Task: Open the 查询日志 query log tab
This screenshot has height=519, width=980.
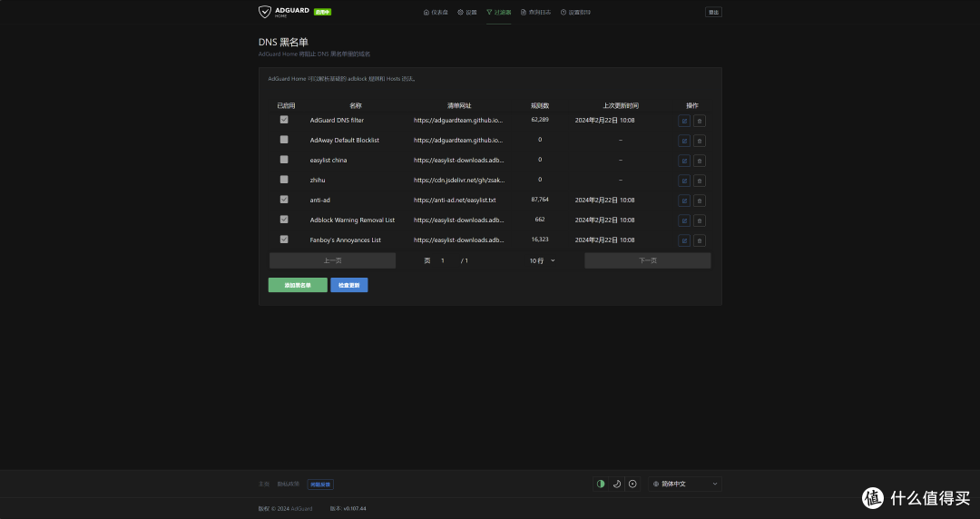Action: point(535,13)
